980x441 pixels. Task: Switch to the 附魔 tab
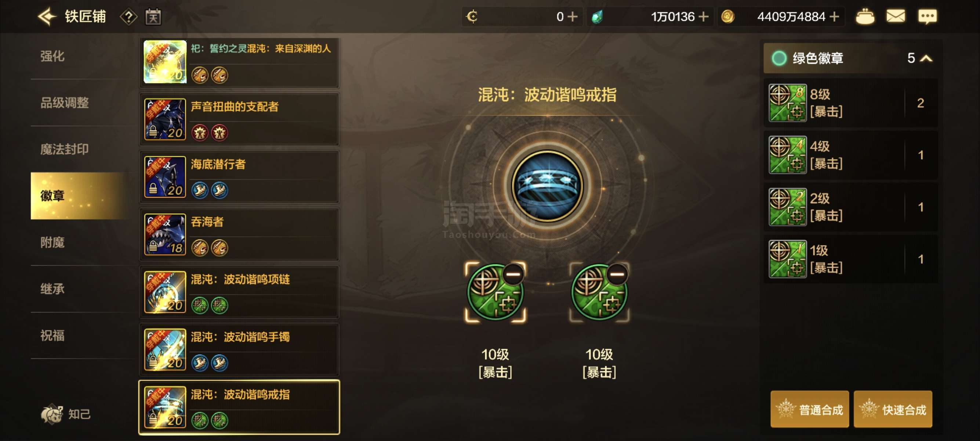52,242
